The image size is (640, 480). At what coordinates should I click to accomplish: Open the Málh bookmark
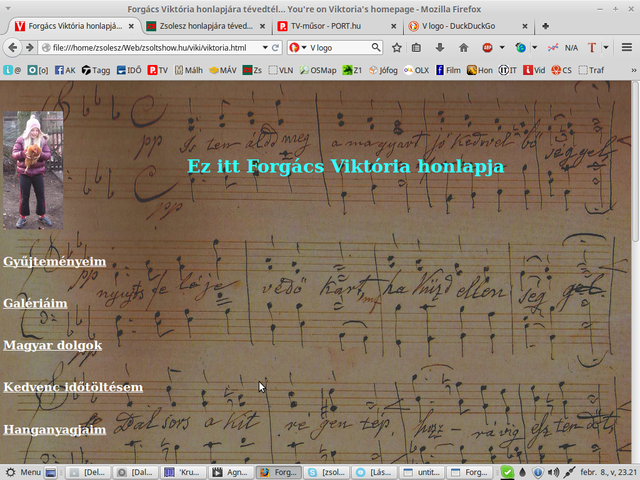pos(189,70)
